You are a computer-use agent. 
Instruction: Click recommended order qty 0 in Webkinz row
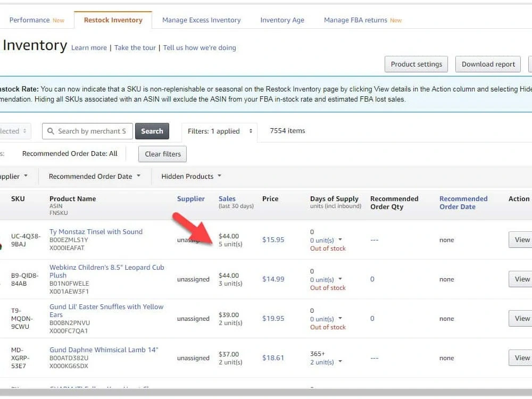tap(372, 279)
